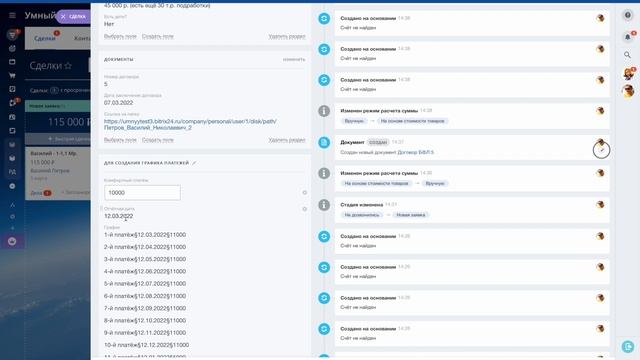640x360 pixels.
Task: Click the info icon beside Стадия изменена
Action: pos(324,205)
